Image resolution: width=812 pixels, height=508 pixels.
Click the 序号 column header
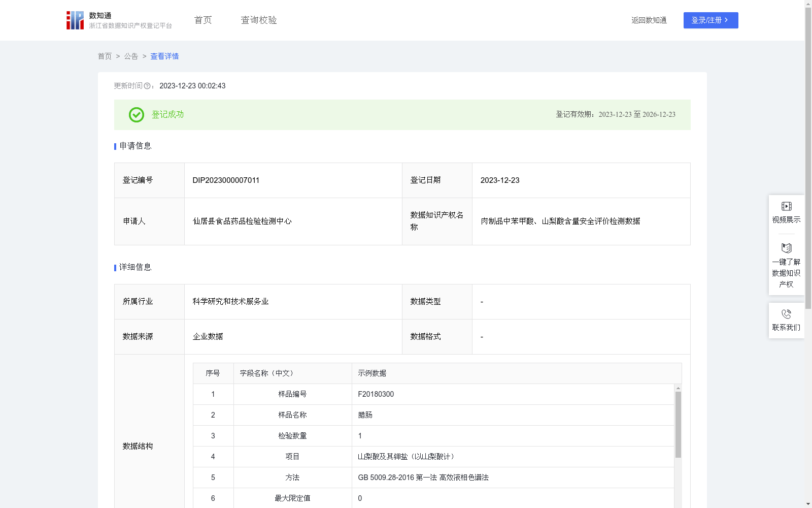click(213, 373)
